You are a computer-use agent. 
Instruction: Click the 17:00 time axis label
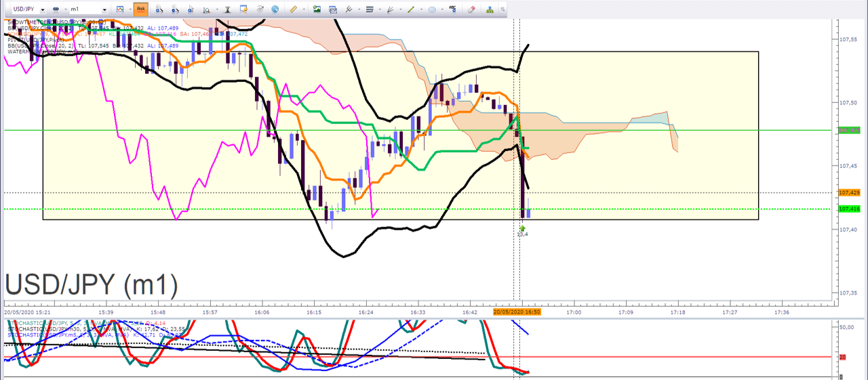coord(574,312)
